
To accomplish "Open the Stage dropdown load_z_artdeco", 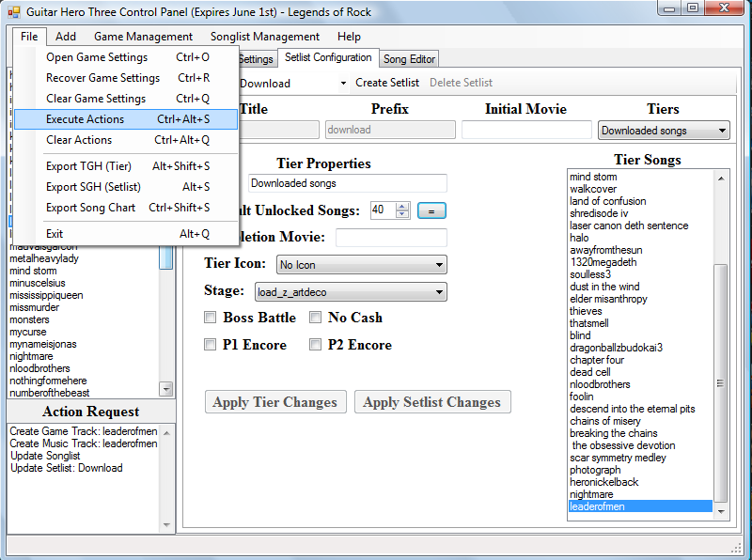I will (x=351, y=292).
